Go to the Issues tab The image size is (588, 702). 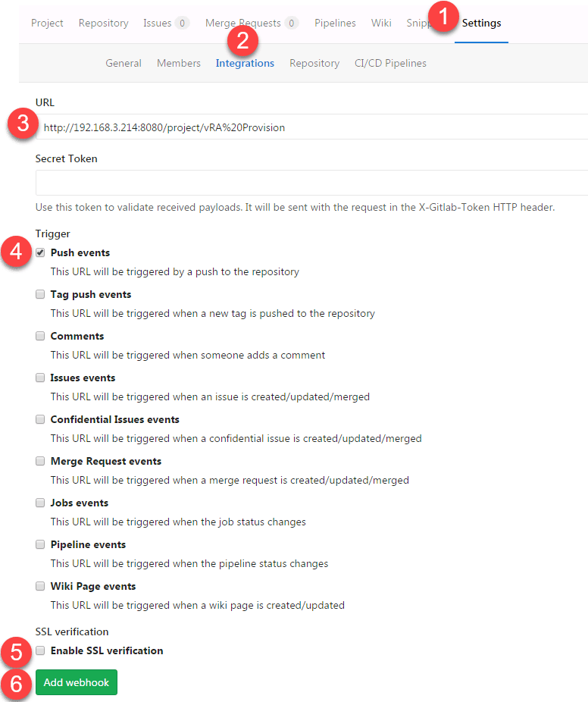157,23
